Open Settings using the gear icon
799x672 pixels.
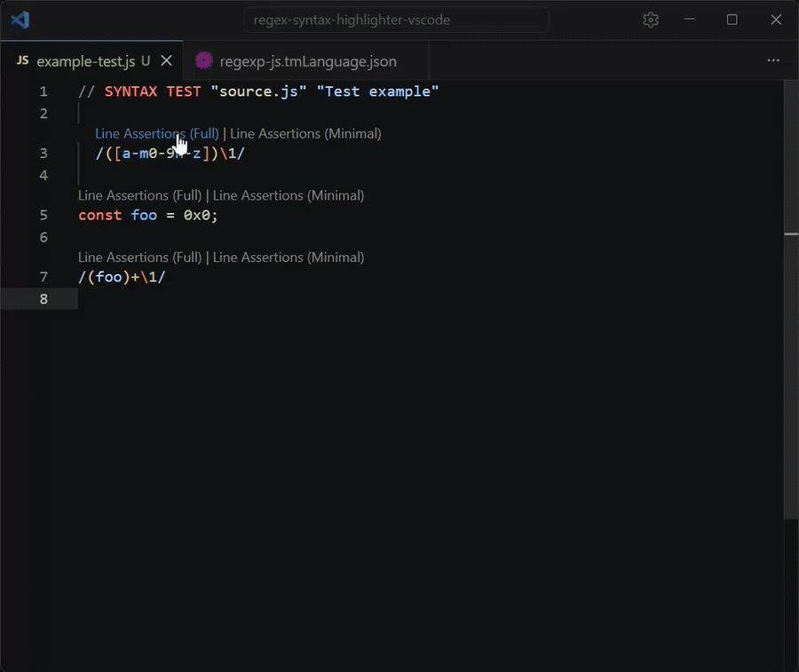(x=650, y=20)
